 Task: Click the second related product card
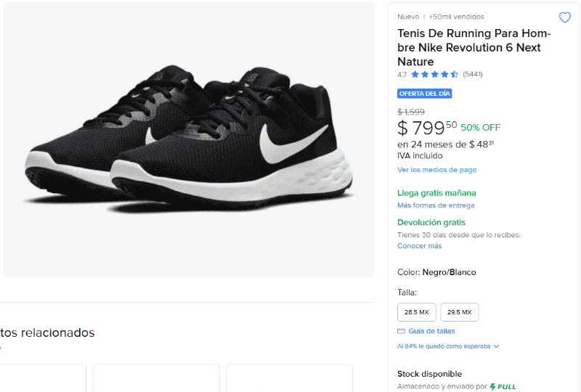tap(156, 378)
